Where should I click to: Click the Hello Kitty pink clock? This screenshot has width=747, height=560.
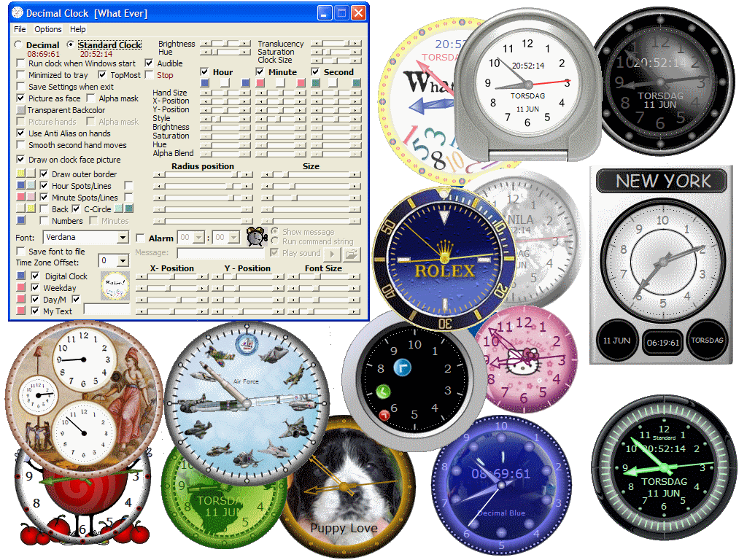tap(525, 357)
